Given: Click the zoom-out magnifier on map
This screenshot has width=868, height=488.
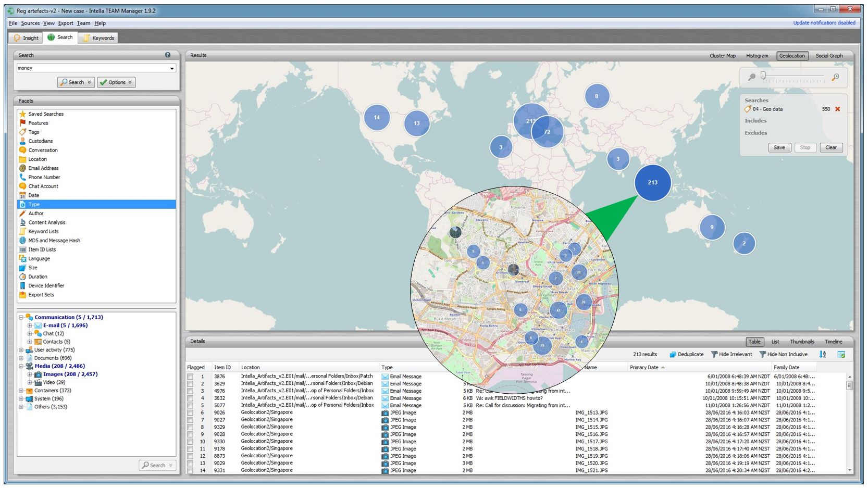Looking at the screenshot, I should 751,77.
